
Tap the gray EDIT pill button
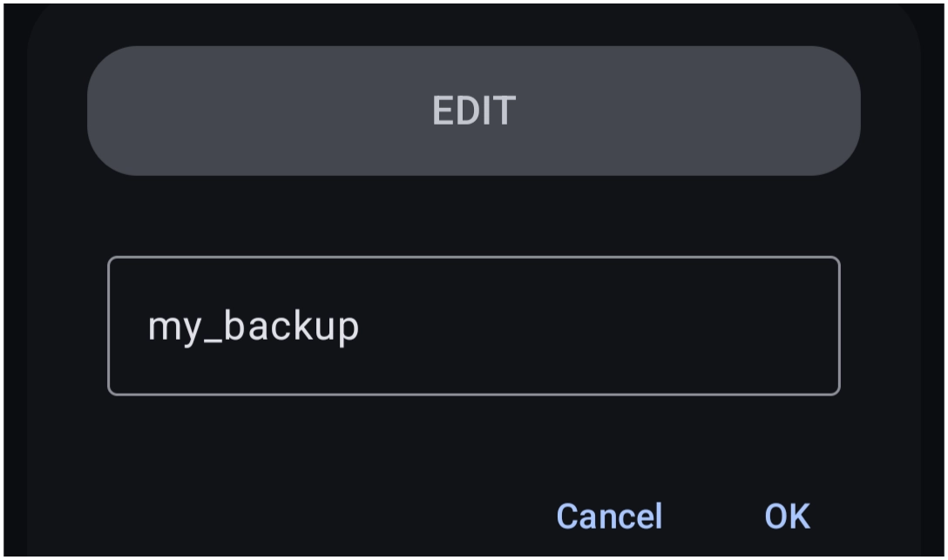(473, 111)
